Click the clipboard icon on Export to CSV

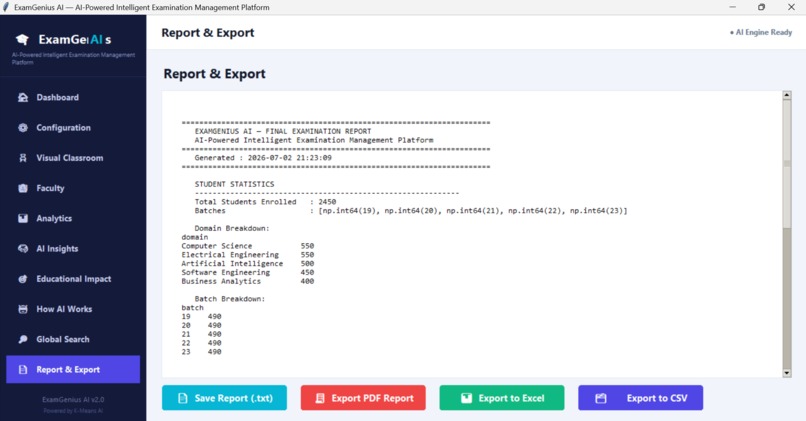[x=600, y=398]
